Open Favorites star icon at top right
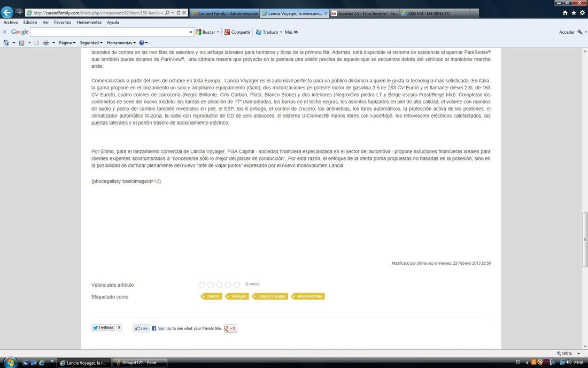 (x=574, y=13)
